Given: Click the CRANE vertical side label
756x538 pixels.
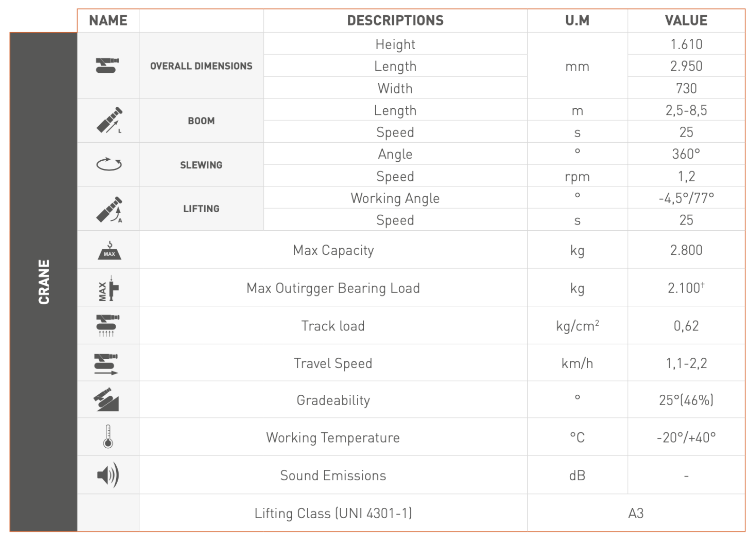Looking at the screenshot, I should click(x=44, y=282).
